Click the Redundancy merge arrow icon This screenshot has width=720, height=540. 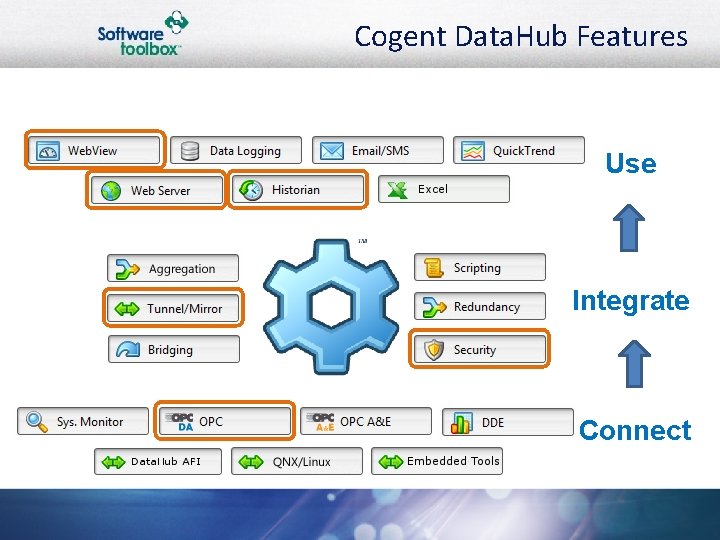coord(434,307)
